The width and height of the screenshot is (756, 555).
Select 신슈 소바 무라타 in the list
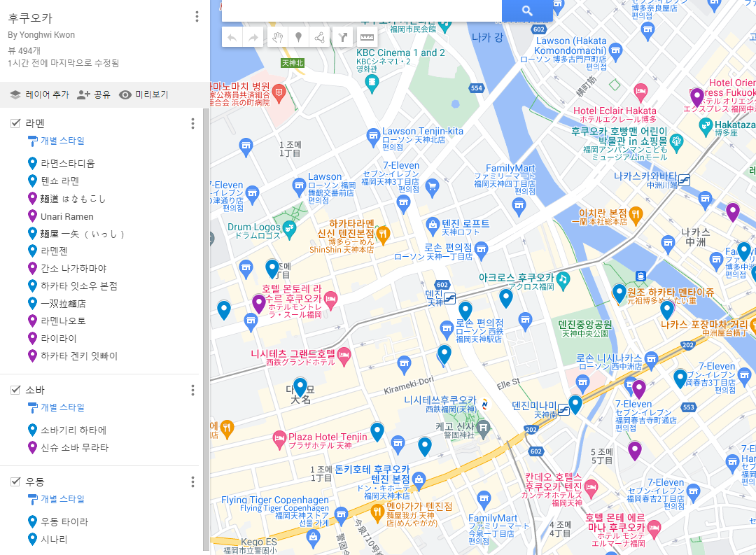[x=75, y=447]
